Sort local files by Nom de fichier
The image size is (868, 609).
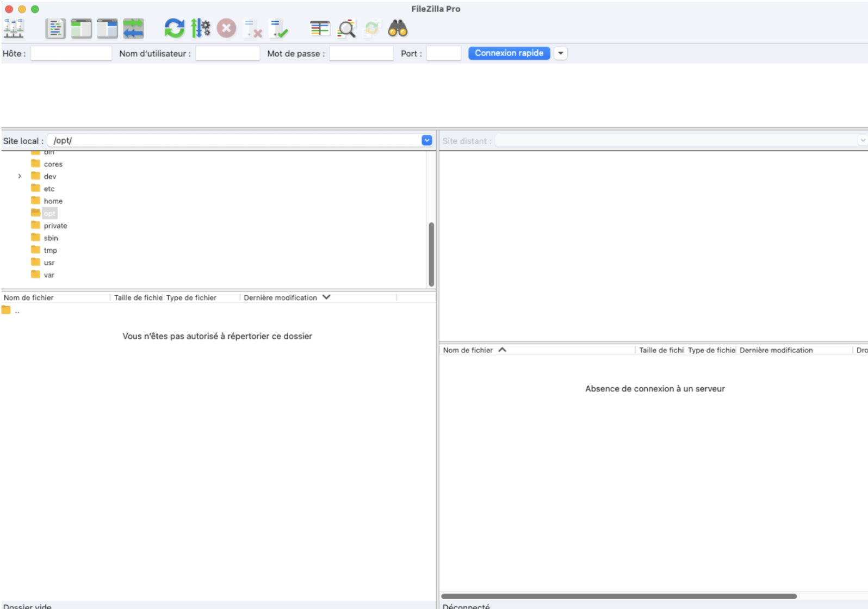55,298
